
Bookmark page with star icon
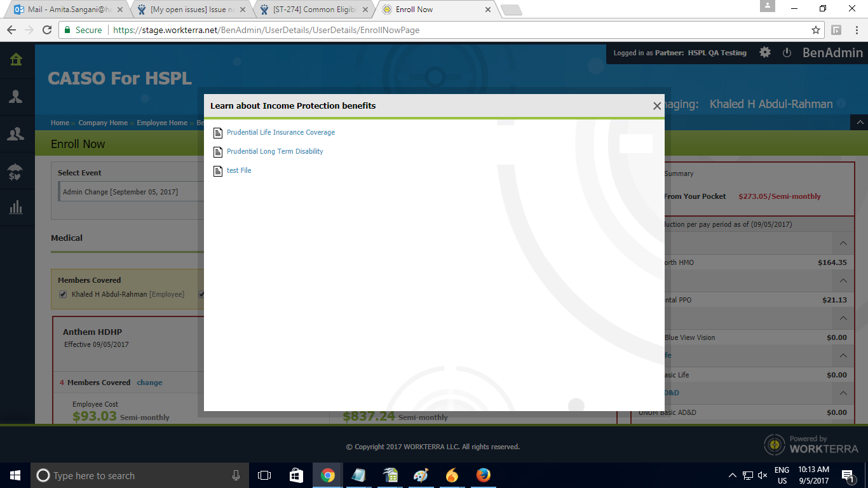pos(816,30)
